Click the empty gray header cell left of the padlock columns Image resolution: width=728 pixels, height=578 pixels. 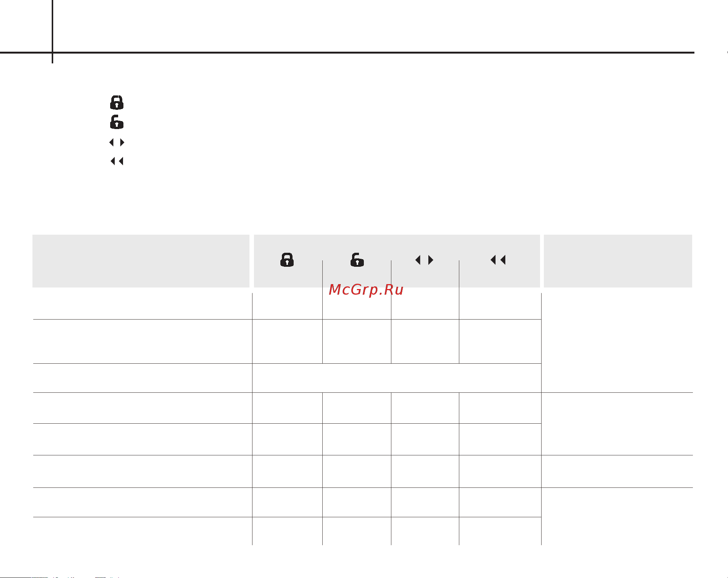141,261
